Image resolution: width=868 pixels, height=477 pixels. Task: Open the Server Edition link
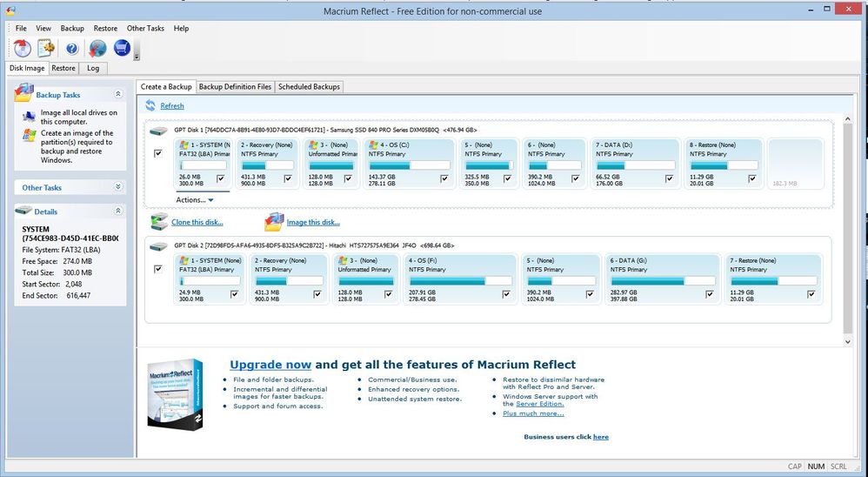tap(540, 404)
